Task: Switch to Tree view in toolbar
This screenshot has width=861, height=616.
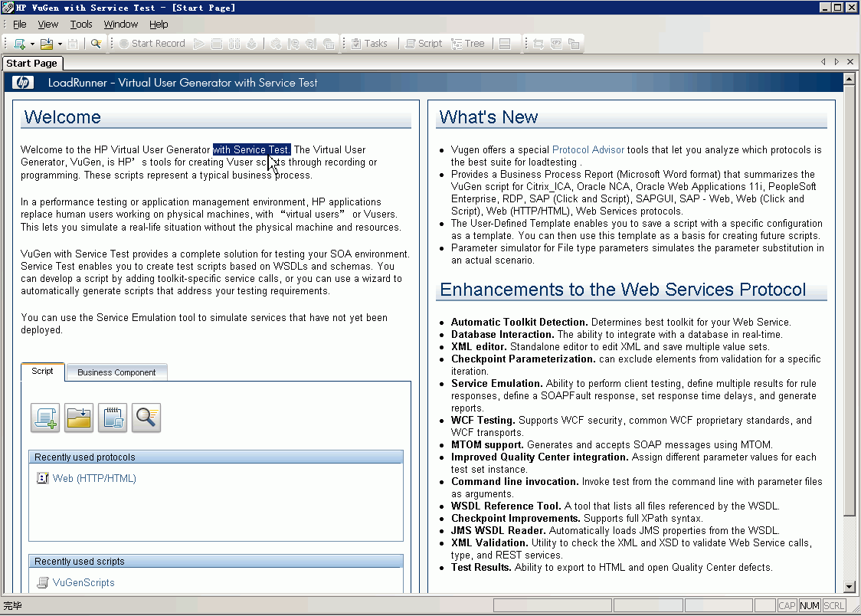Action: click(468, 44)
